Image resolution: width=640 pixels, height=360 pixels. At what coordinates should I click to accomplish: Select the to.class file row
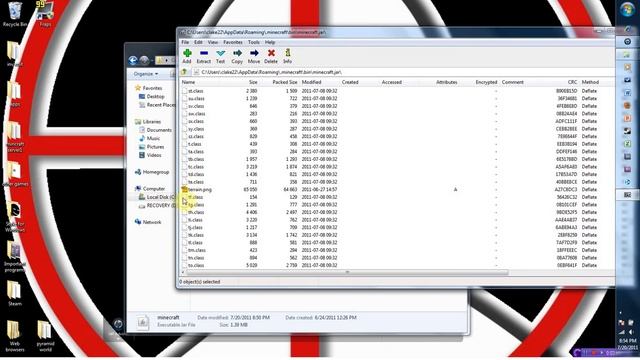tap(396, 265)
